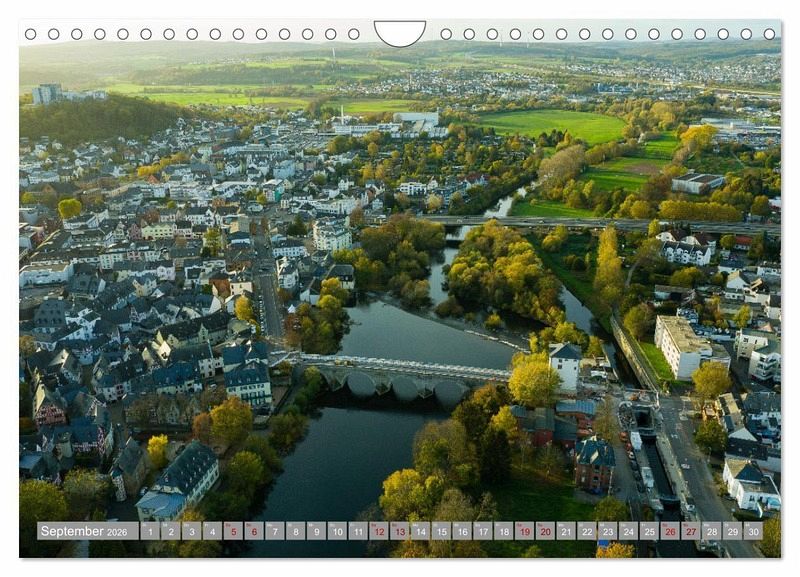Select day 9 in the calendar strip
Image resolution: width=800 pixels, height=577 pixels.
(x=316, y=531)
